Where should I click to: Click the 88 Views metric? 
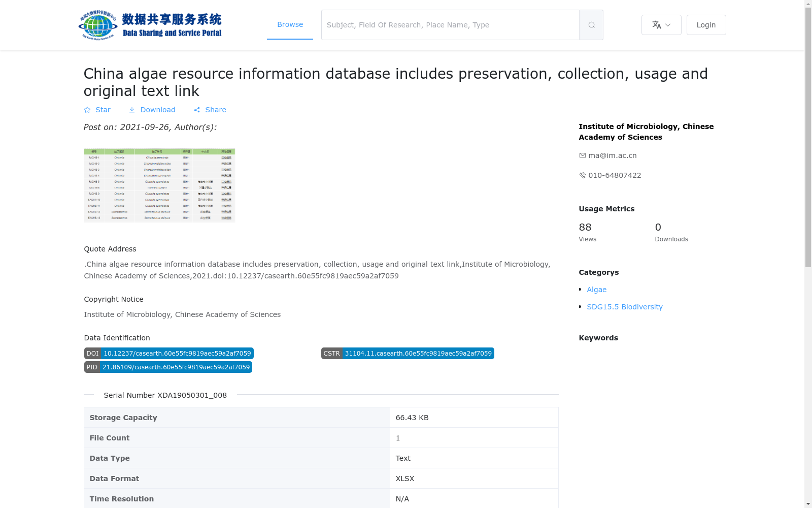tap(588, 232)
